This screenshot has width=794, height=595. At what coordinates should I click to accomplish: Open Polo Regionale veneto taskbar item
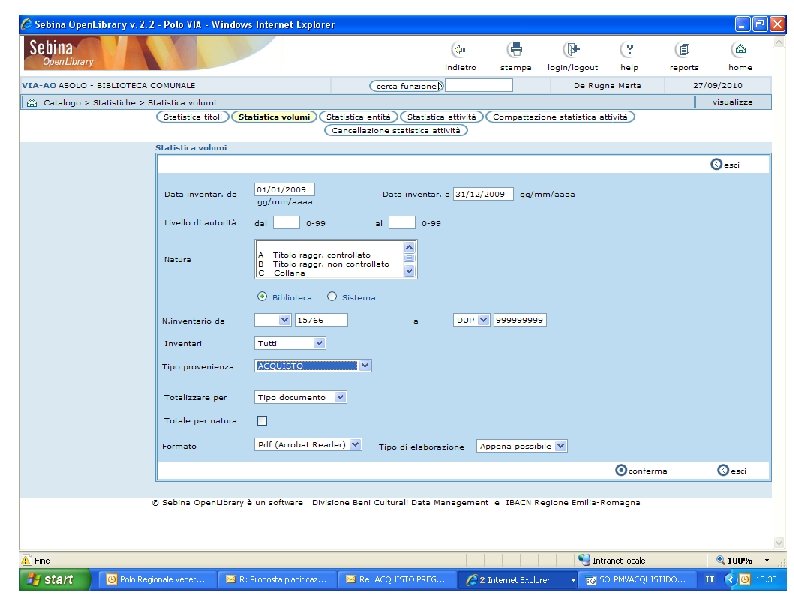(x=156, y=579)
